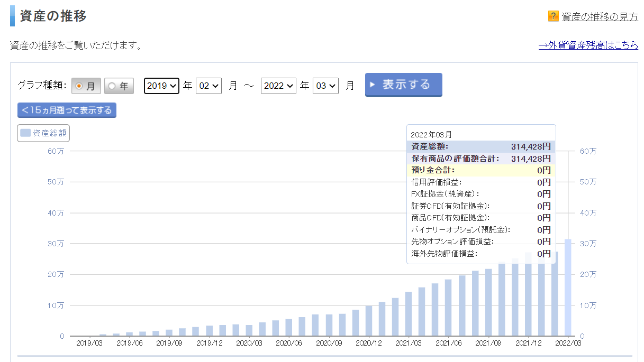The width and height of the screenshot is (644, 362).
Task: Click the 海外先物評価損益 tooltip row
Action: pyautogui.click(x=481, y=254)
